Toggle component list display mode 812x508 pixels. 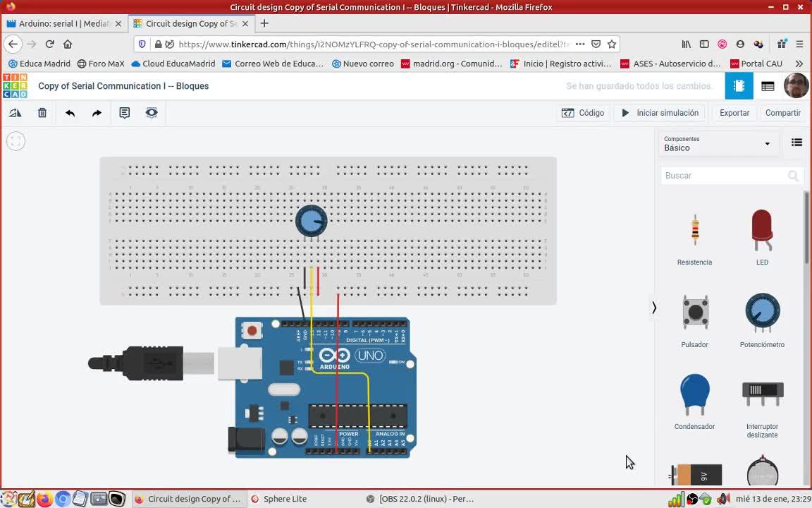[796, 143]
